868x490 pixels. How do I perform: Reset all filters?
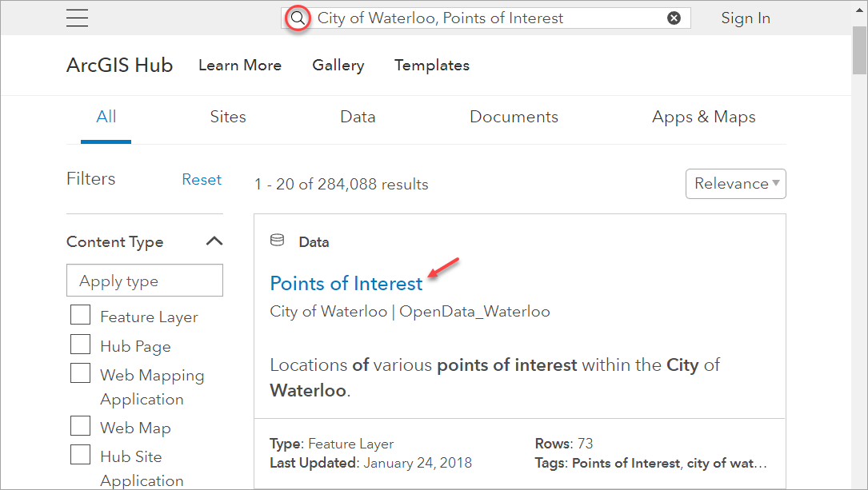[202, 180]
